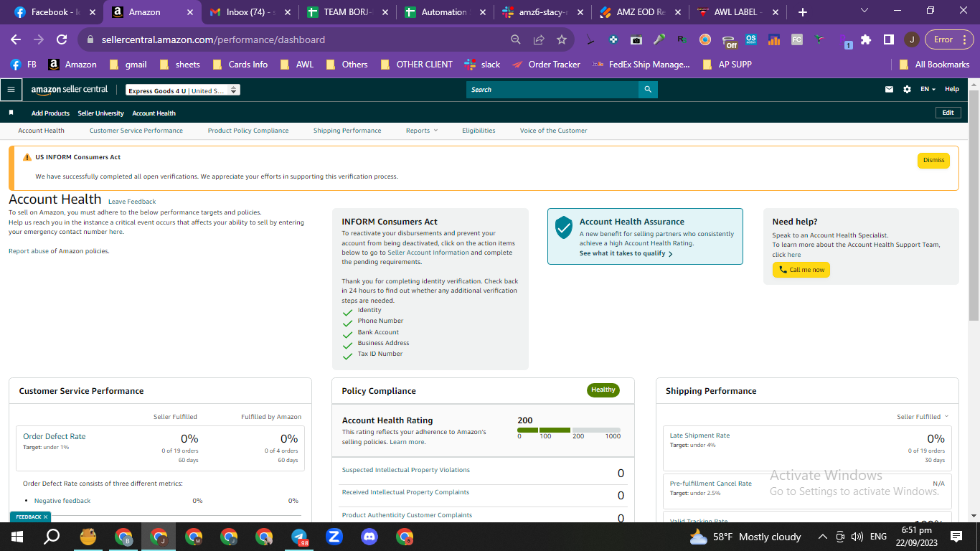Open the Leave Feedback link
This screenshot has height=551, width=980.
click(132, 202)
